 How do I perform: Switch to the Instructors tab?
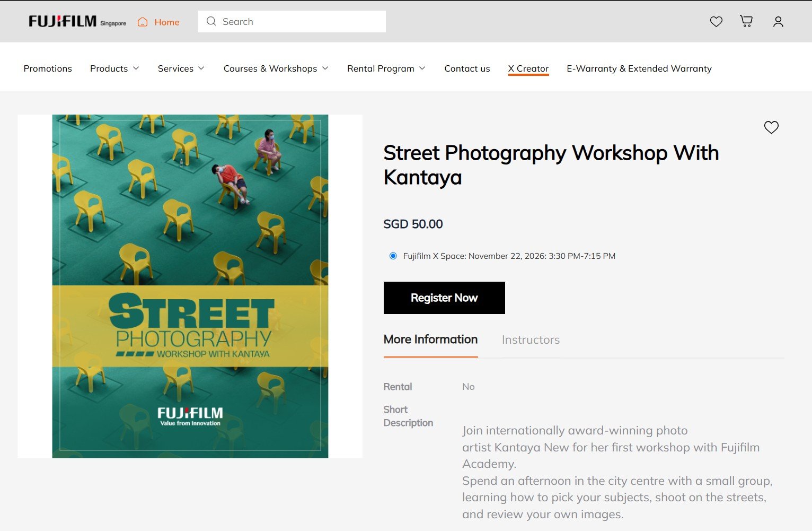(531, 340)
